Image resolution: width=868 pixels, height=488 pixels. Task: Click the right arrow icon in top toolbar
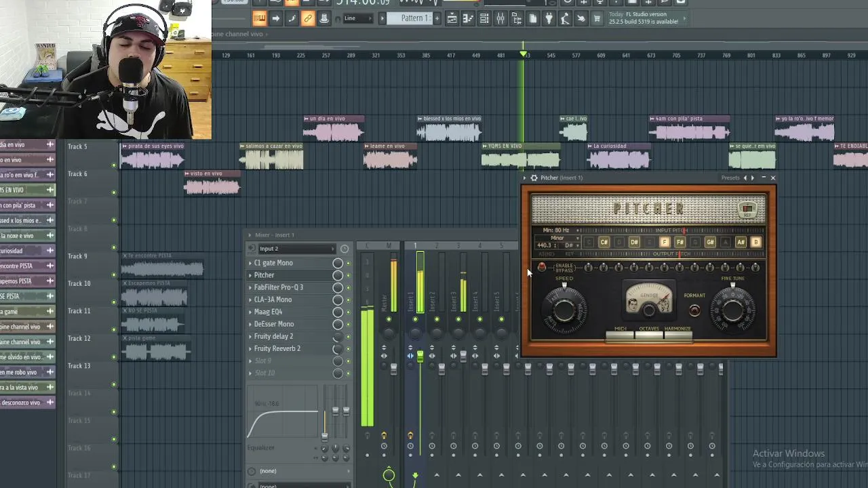(x=275, y=18)
